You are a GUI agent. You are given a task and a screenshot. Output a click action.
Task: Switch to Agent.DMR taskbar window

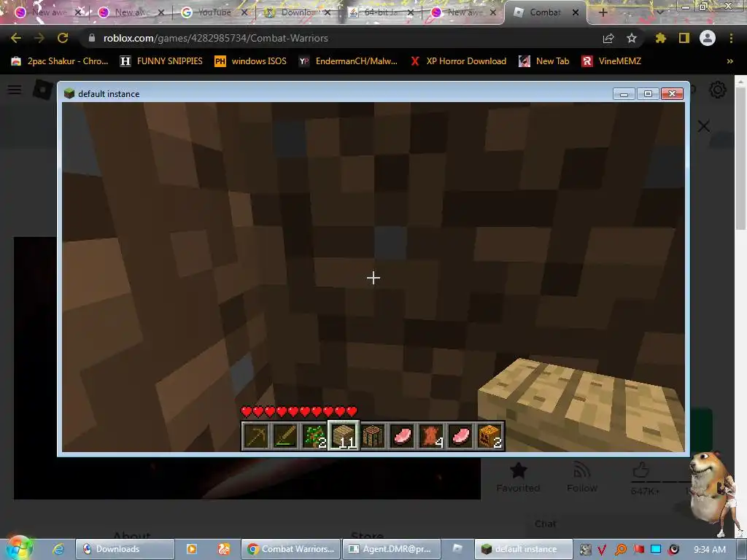pyautogui.click(x=391, y=549)
